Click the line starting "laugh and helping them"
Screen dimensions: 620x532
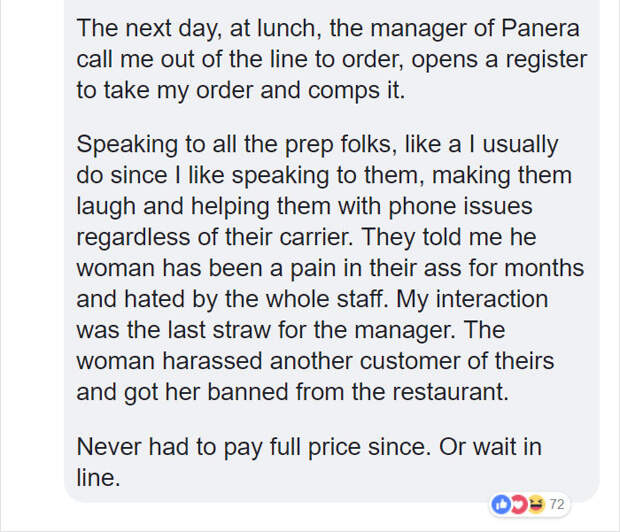tap(304, 206)
